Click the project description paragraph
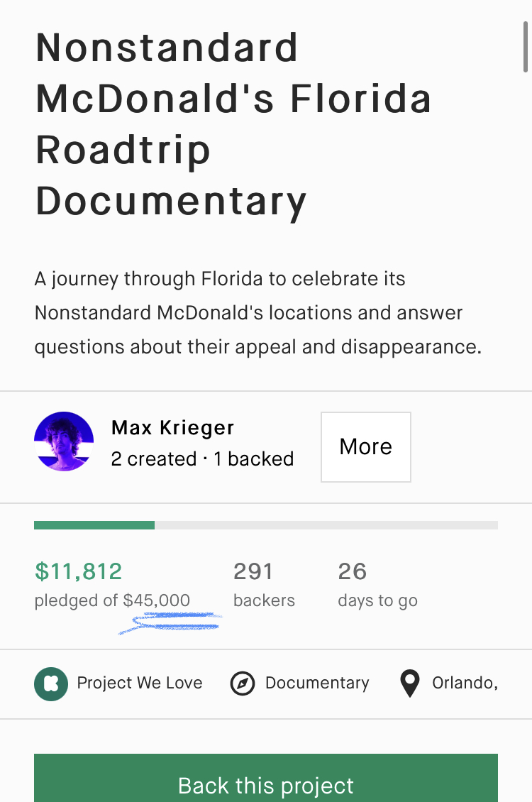 [x=258, y=313]
